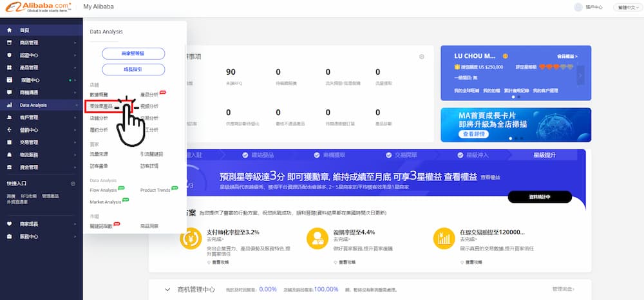Open the Flow Analysis link
644x300 pixels.
[104, 191]
